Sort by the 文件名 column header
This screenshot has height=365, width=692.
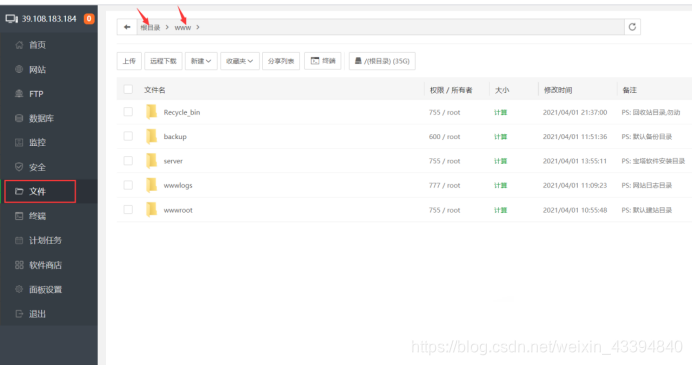(x=154, y=90)
